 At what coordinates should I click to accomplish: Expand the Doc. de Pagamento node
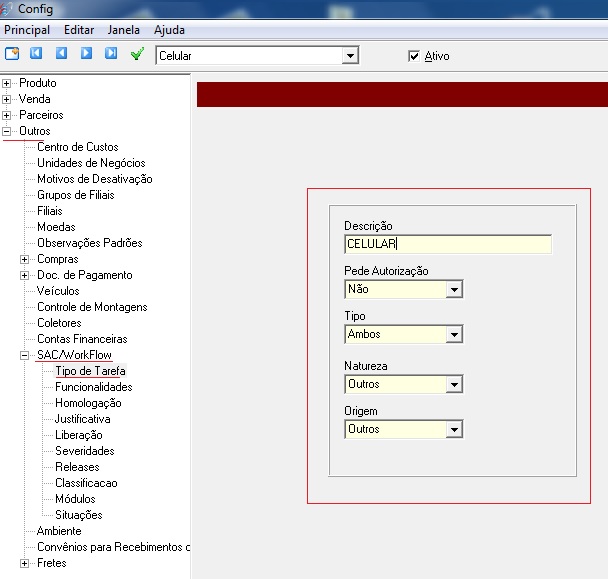point(24,275)
